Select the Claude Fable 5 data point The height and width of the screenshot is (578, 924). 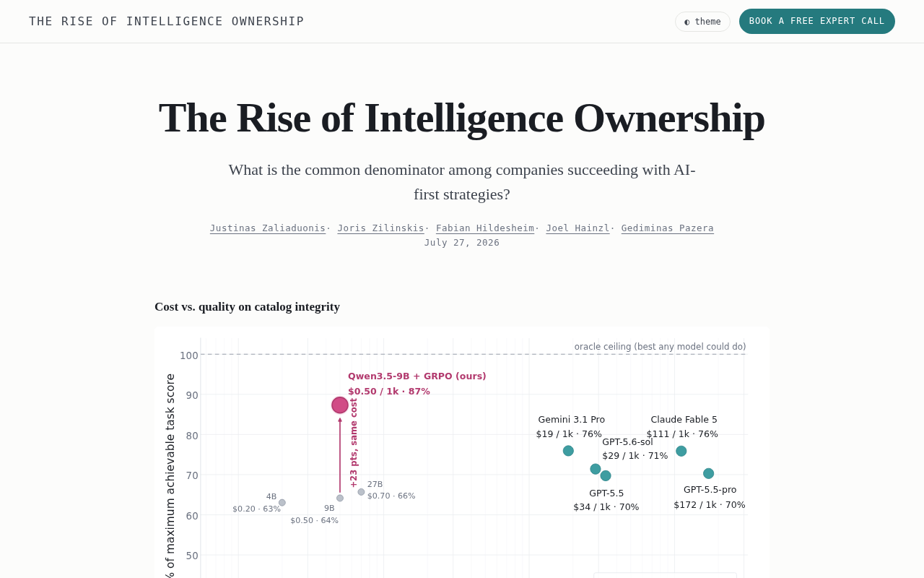pyautogui.click(x=681, y=451)
